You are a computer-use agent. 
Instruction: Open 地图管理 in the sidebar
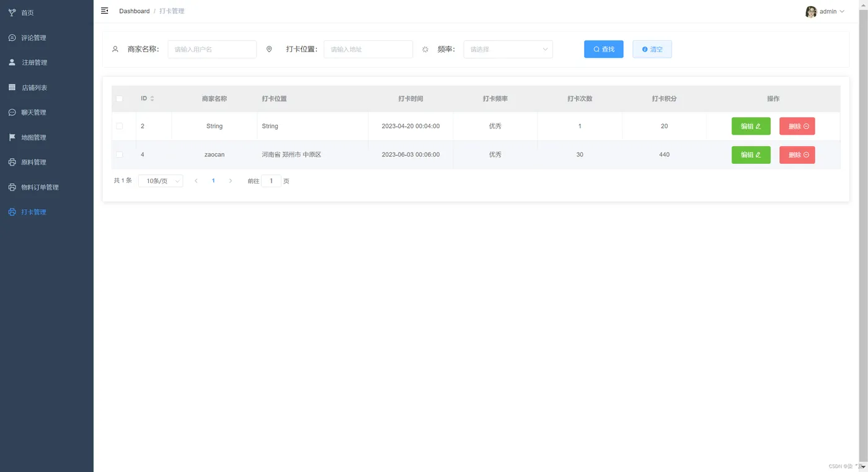pos(46,137)
